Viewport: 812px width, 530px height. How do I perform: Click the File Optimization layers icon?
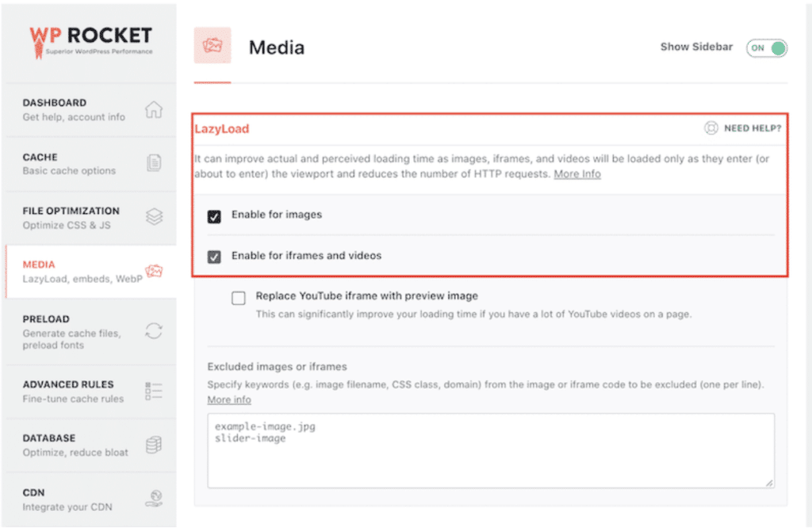pyautogui.click(x=154, y=217)
